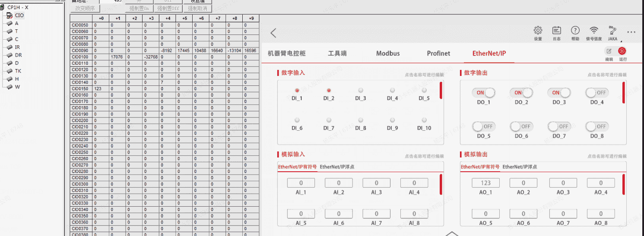
Task: Switch to 编辑 edit mode icon
Action: coord(609,51)
